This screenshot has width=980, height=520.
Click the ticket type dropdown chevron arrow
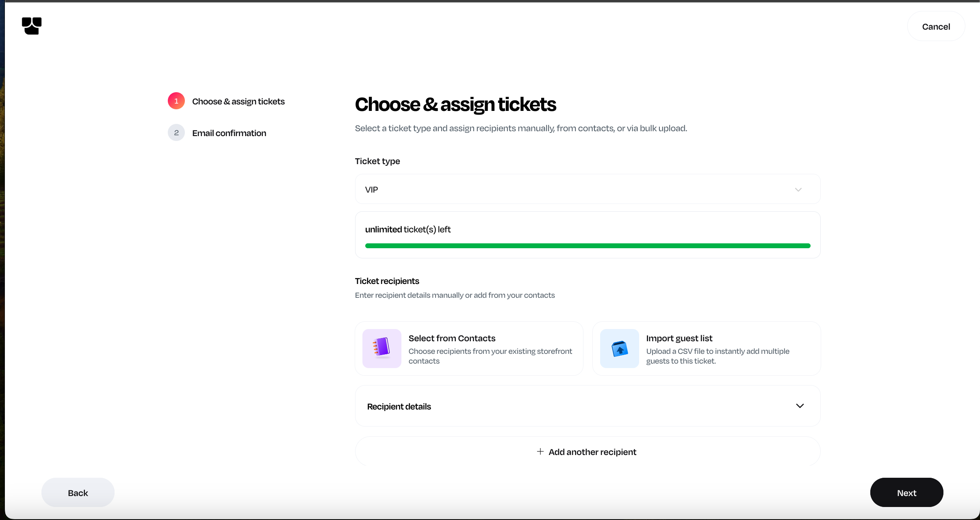(798, 190)
